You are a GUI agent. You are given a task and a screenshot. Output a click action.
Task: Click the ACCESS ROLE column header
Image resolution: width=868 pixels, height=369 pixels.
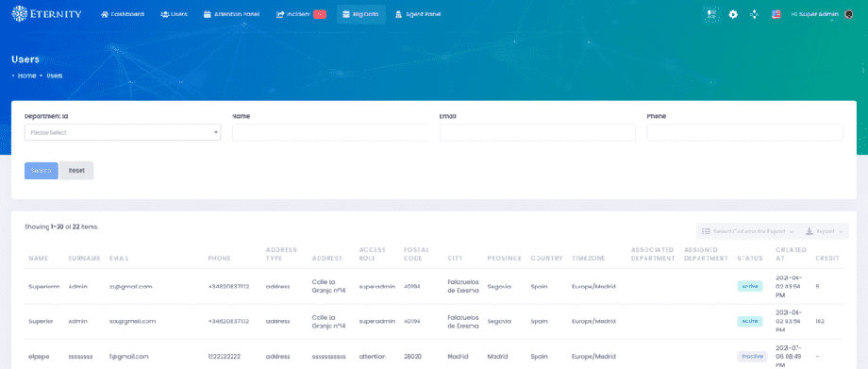[372, 254]
